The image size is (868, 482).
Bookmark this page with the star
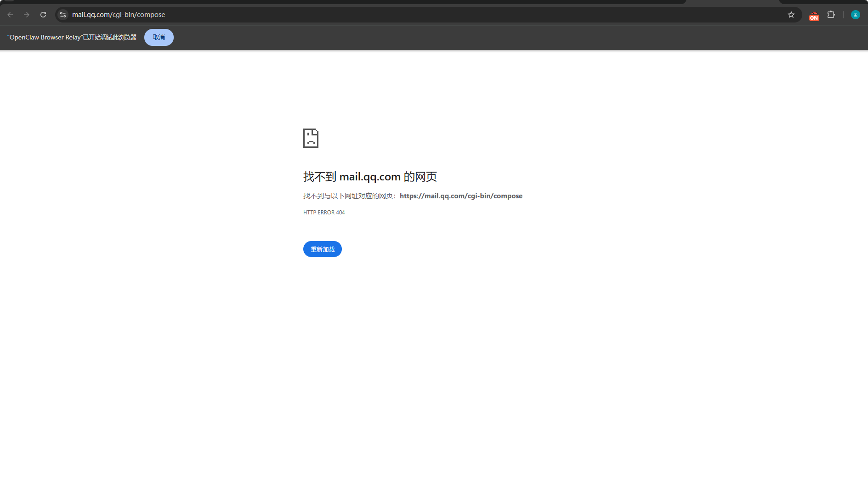pyautogui.click(x=791, y=14)
